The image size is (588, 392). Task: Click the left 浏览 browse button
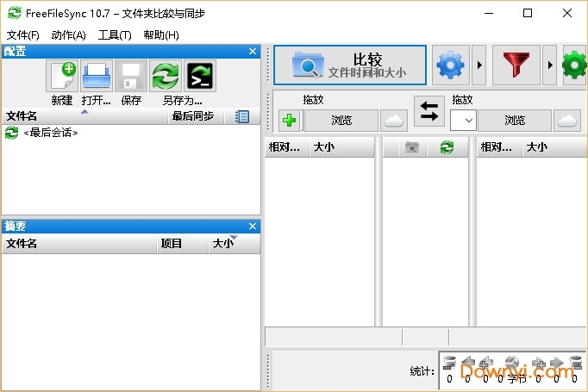tap(341, 121)
